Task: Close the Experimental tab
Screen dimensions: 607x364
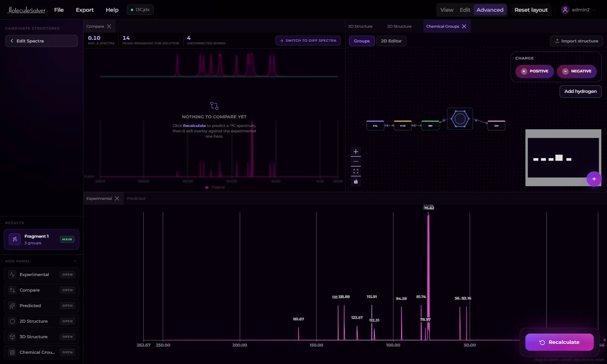Action: coord(117,198)
